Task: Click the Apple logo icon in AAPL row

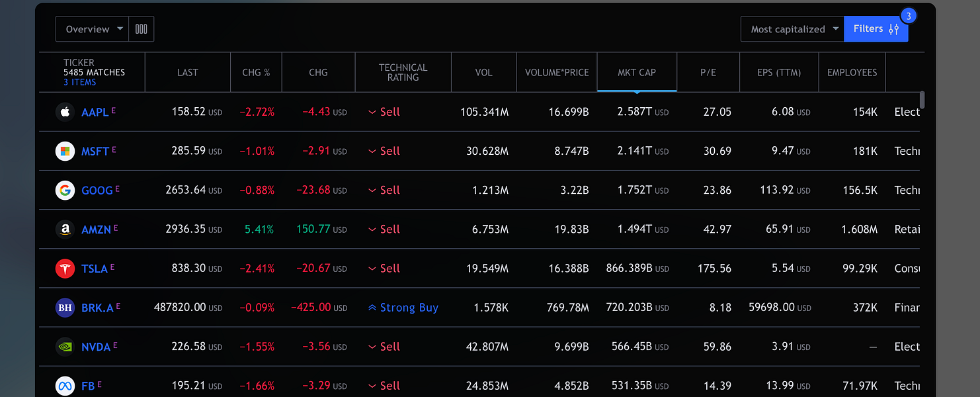Action: [65, 112]
